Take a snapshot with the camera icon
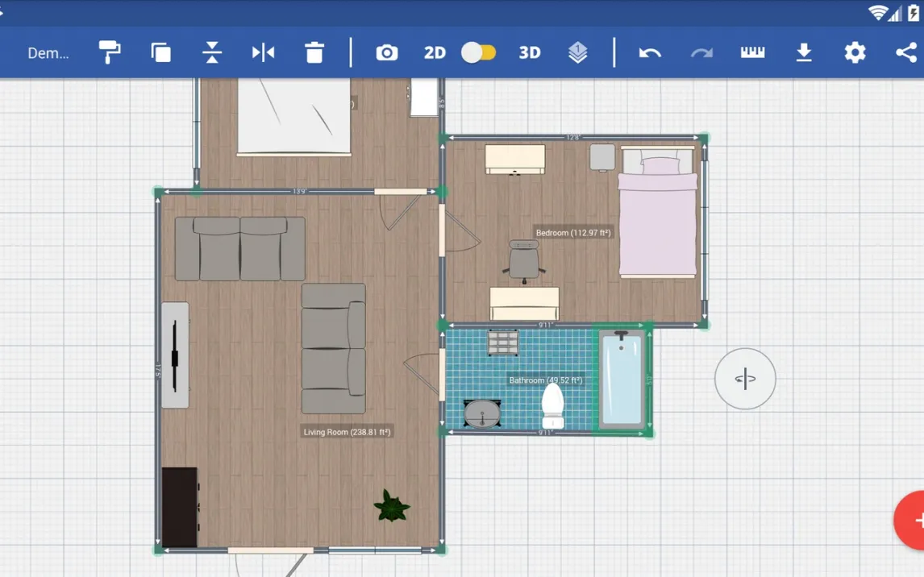This screenshot has height=577, width=924. [x=387, y=52]
